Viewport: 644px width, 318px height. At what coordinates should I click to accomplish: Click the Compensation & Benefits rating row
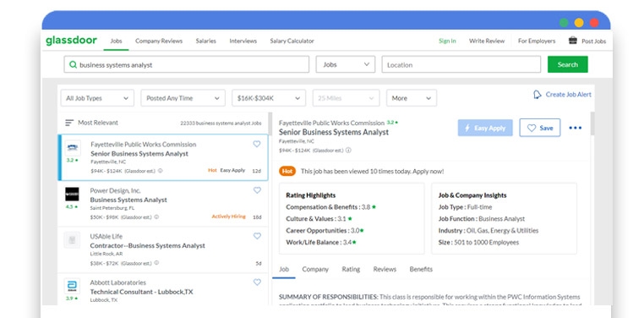point(331,207)
